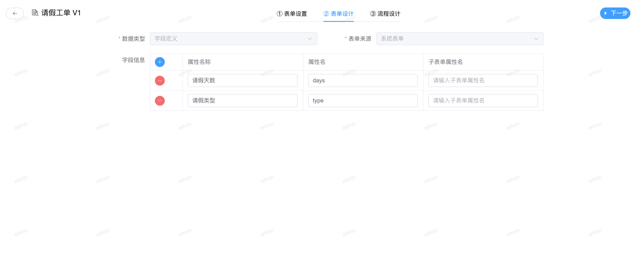The width and height of the screenshot is (644, 261).
Task: Click sub-form attribute input in days row
Action: click(483, 80)
